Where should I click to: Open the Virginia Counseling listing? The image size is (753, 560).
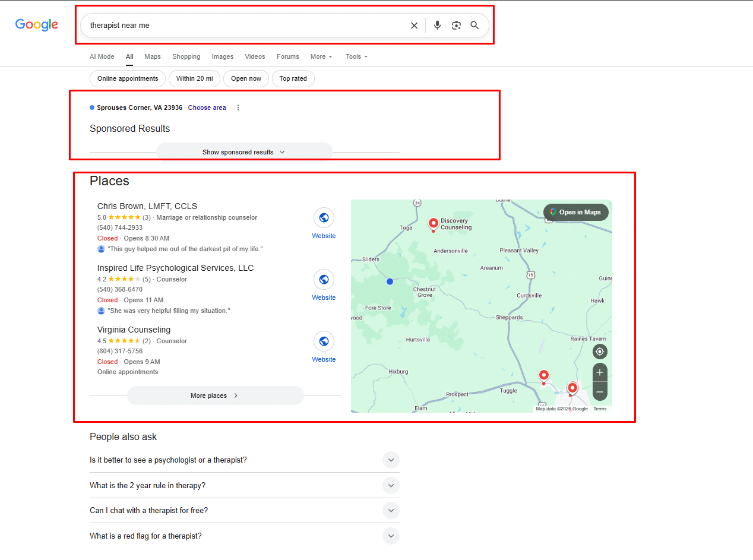click(134, 330)
